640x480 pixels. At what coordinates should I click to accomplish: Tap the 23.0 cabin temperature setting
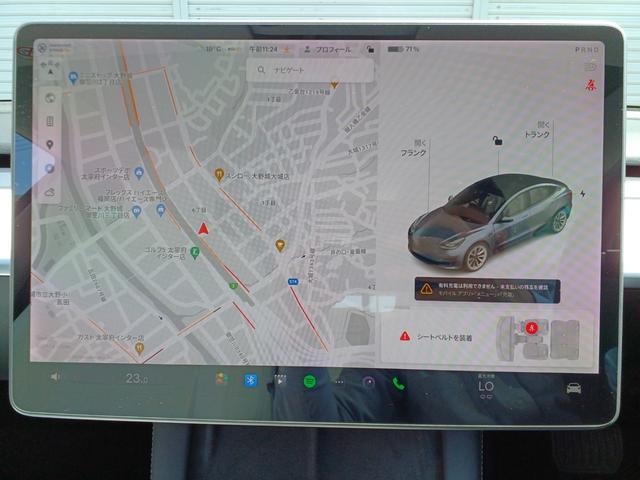point(137,379)
